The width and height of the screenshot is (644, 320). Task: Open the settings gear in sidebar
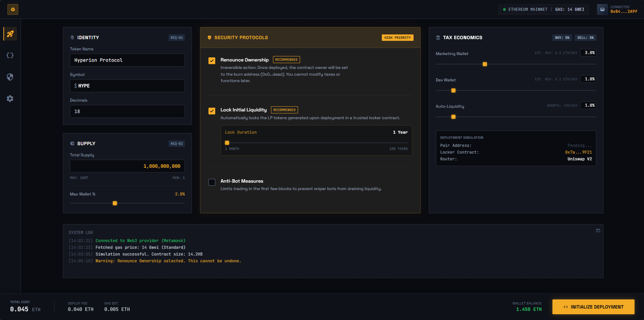coord(10,99)
